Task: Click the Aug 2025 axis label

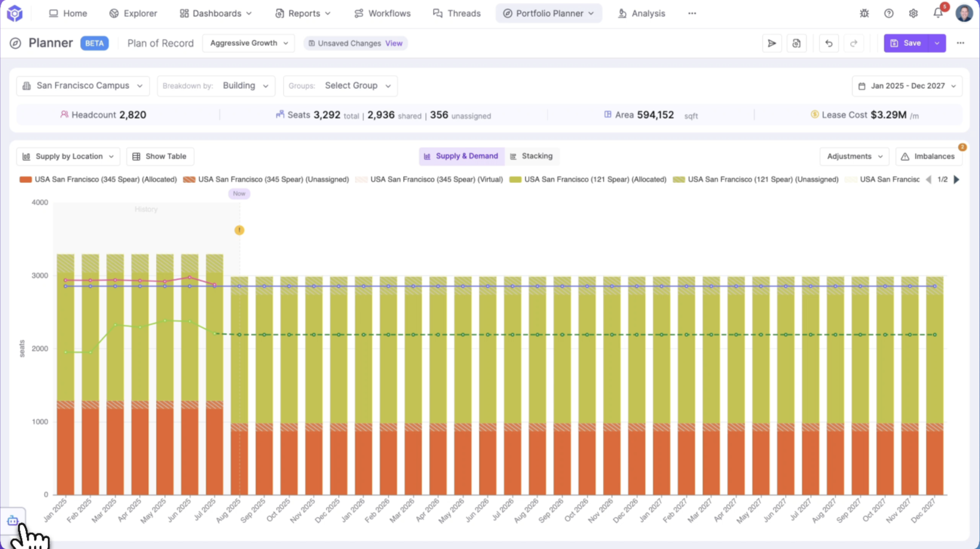Action: (229, 511)
